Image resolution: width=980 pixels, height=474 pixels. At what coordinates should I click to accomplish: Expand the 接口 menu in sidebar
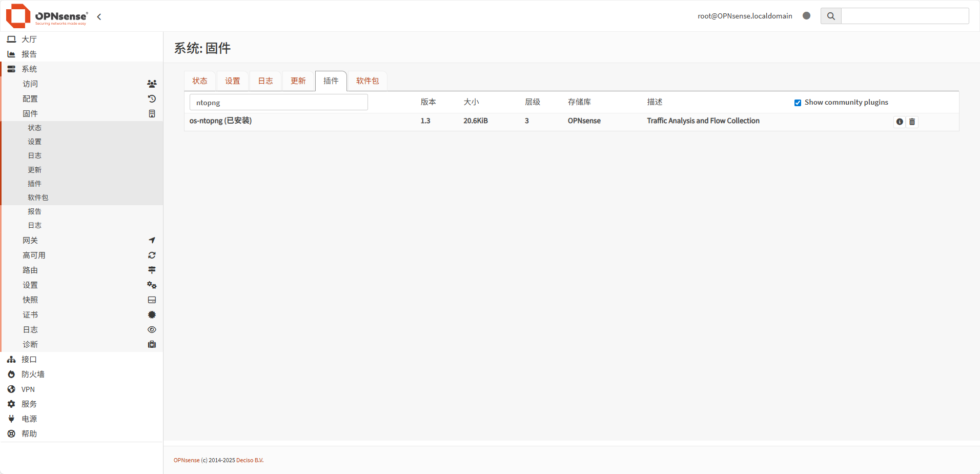[x=29, y=360]
